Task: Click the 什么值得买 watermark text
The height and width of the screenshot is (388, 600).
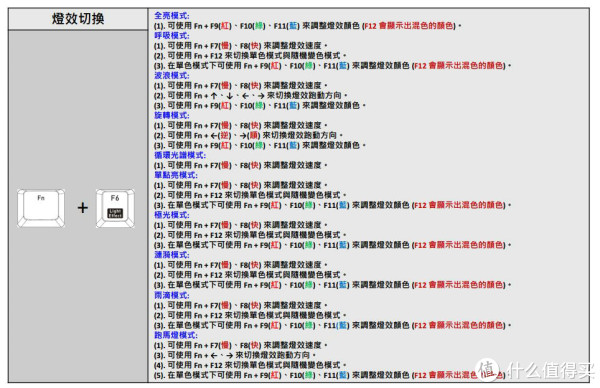Action: point(551,370)
